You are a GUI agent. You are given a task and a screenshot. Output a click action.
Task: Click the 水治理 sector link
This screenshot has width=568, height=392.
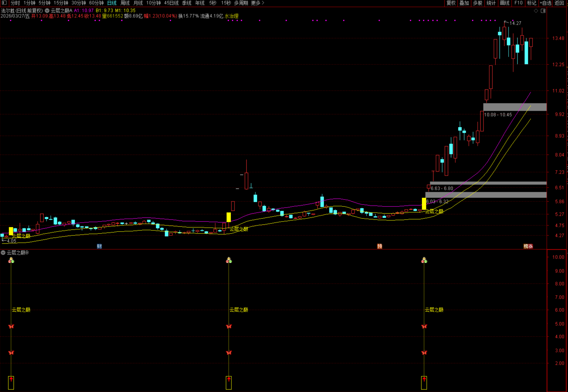231,16
